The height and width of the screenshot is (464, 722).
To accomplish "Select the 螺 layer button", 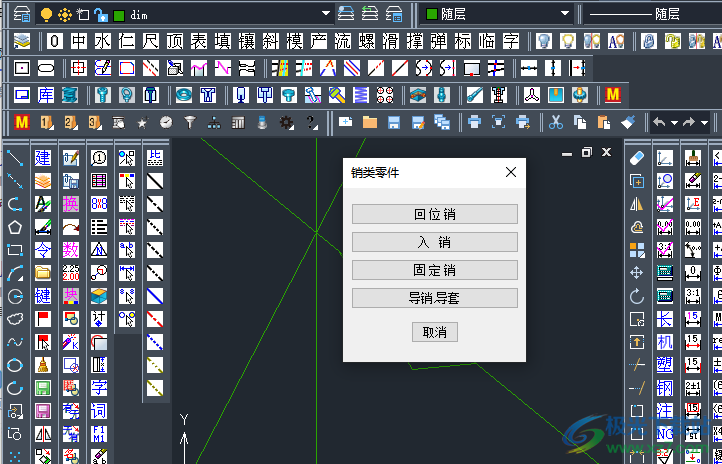I will tap(367, 41).
